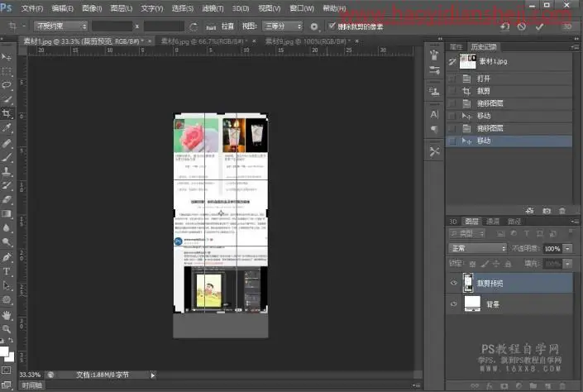Create new document from current history state
Image resolution: width=583 pixels, height=392 pixels.
pyautogui.click(x=530, y=211)
